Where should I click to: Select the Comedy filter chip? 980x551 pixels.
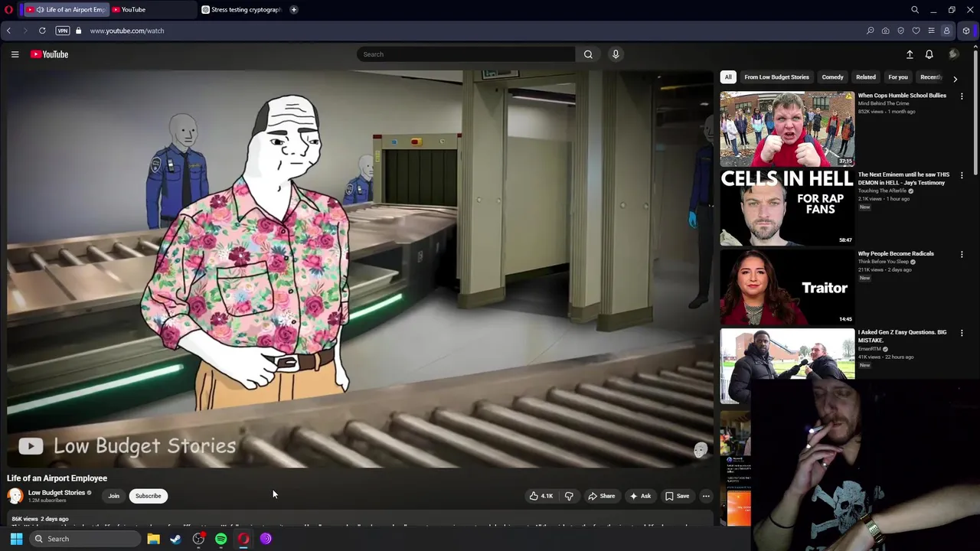832,77
